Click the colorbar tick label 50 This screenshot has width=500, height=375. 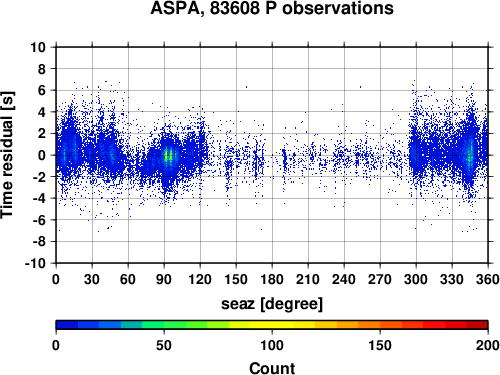[164, 346]
